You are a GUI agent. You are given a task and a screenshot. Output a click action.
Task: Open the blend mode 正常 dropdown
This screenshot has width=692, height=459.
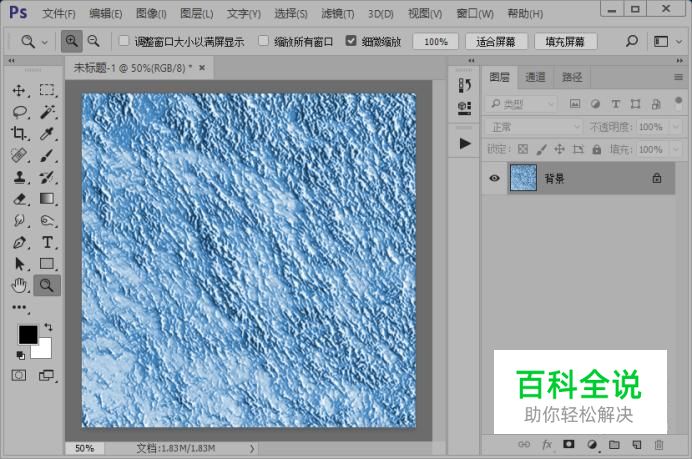(x=534, y=127)
